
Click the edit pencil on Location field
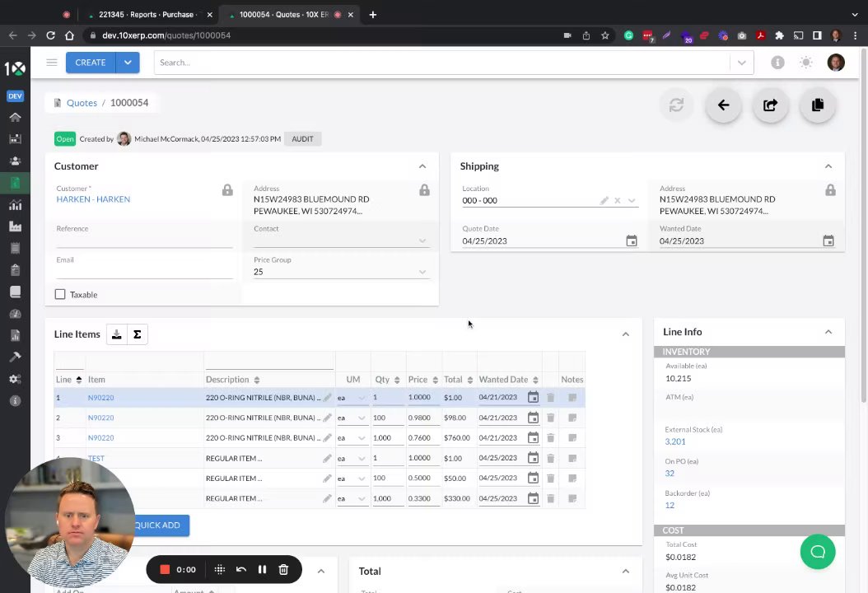click(604, 200)
